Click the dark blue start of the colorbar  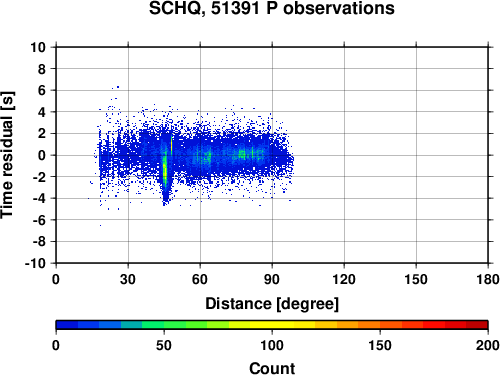(x=67, y=325)
